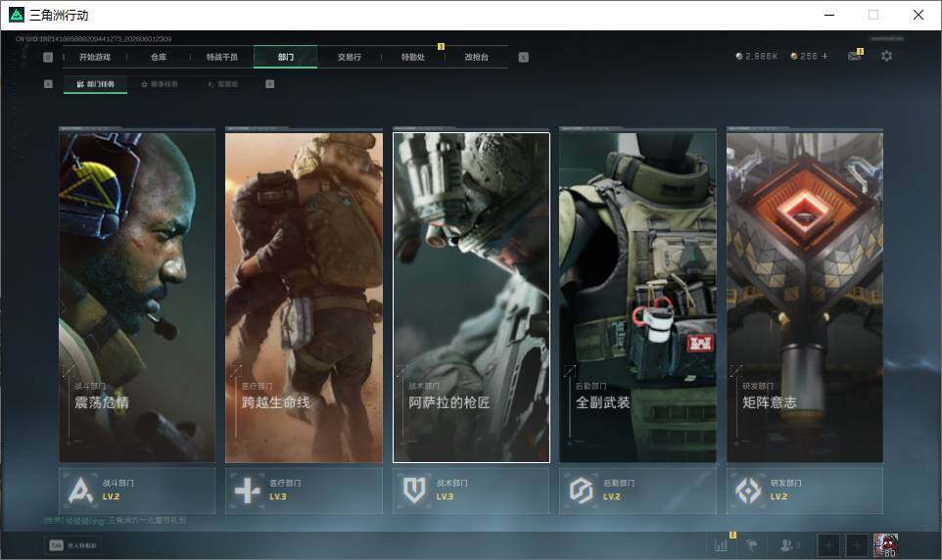Click the 全副武装 title text
942x560 pixels.
click(x=602, y=402)
